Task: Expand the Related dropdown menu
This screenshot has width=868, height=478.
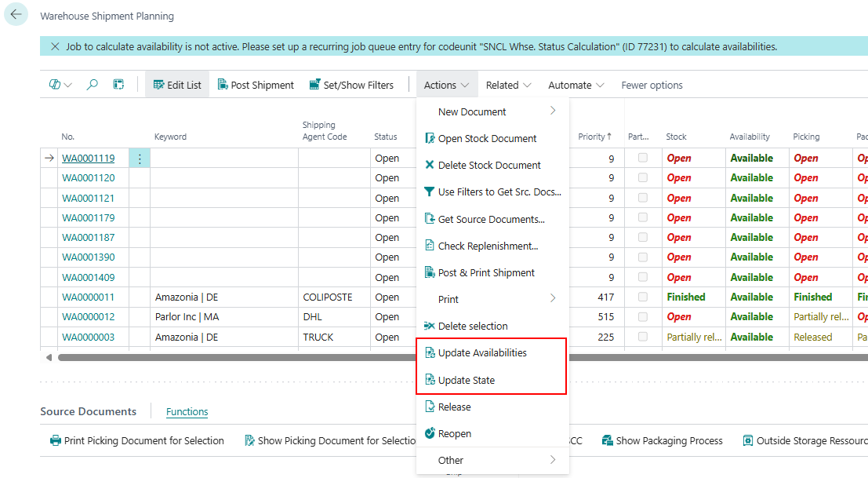Action: pos(508,85)
